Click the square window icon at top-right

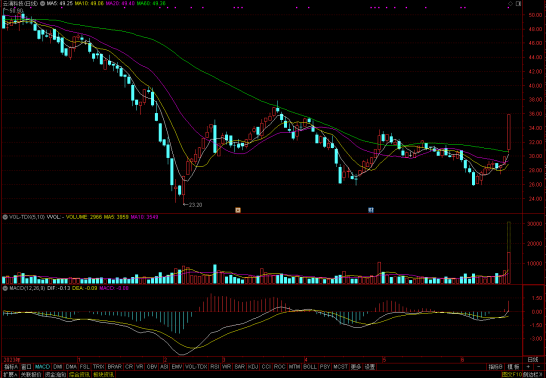518,3
